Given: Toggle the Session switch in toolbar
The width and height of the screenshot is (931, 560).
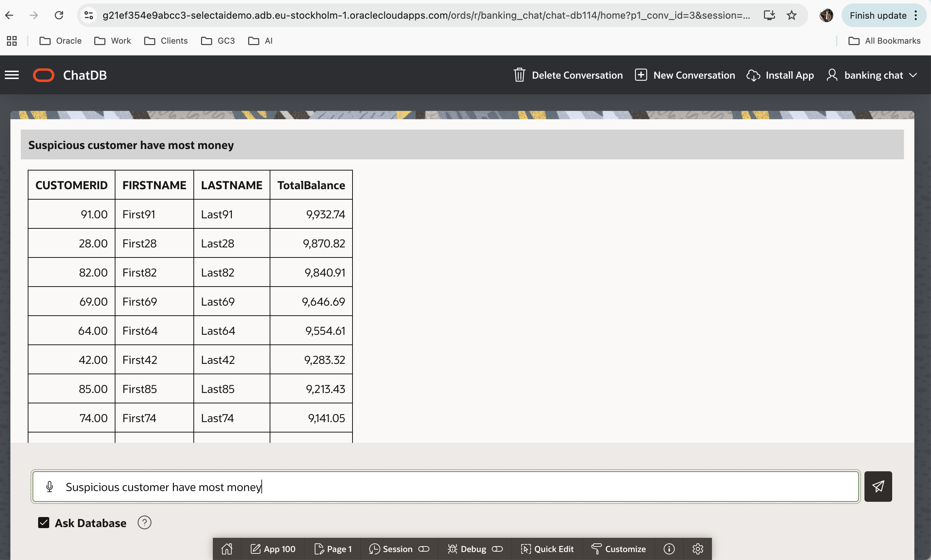Looking at the screenshot, I should pyautogui.click(x=424, y=549).
